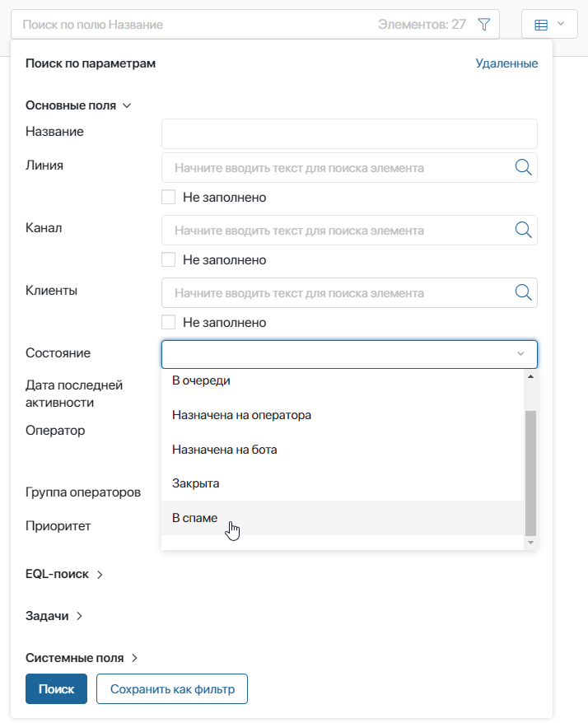Viewport: 588px width, 723px height.
Task: Choose "Назначена на оператора" option
Action: coord(241,415)
